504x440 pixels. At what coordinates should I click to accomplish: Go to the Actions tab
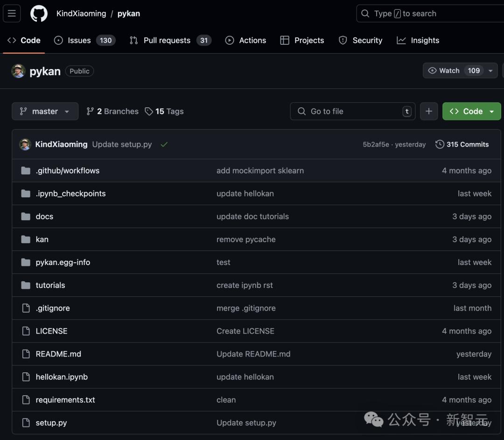245,41
